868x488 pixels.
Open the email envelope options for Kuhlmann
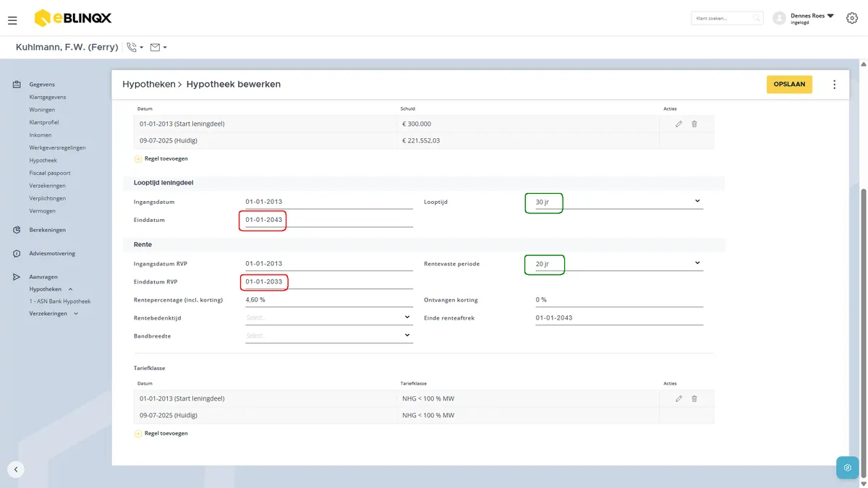(158, 47)
